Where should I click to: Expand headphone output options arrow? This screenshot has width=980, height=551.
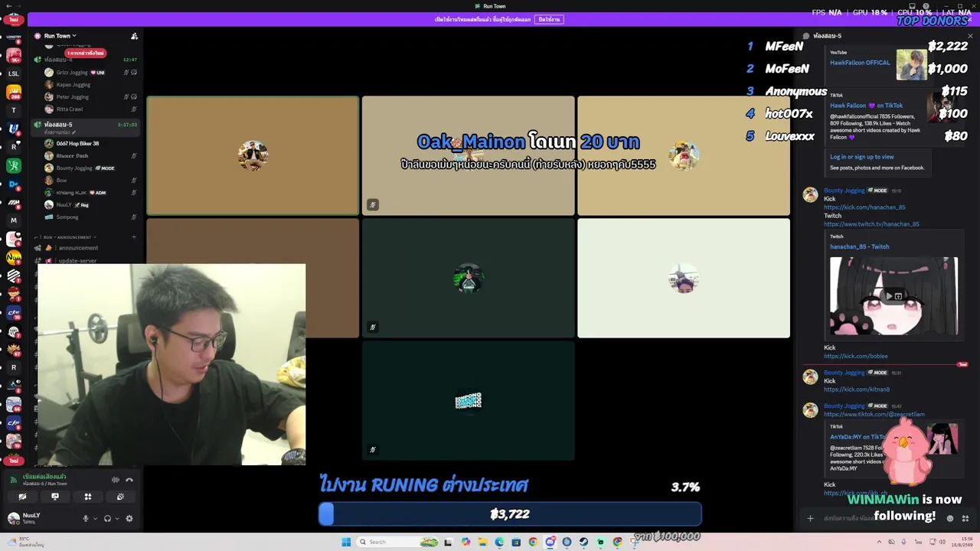point(116,518)
